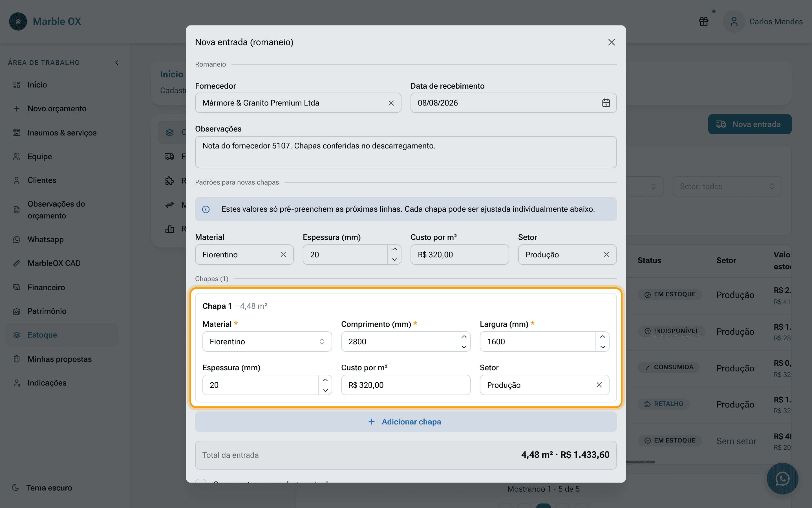Edit the default Custo por m² under Padrões
The width and height of the screenshot is (812, 508).
tap(459, 255)
